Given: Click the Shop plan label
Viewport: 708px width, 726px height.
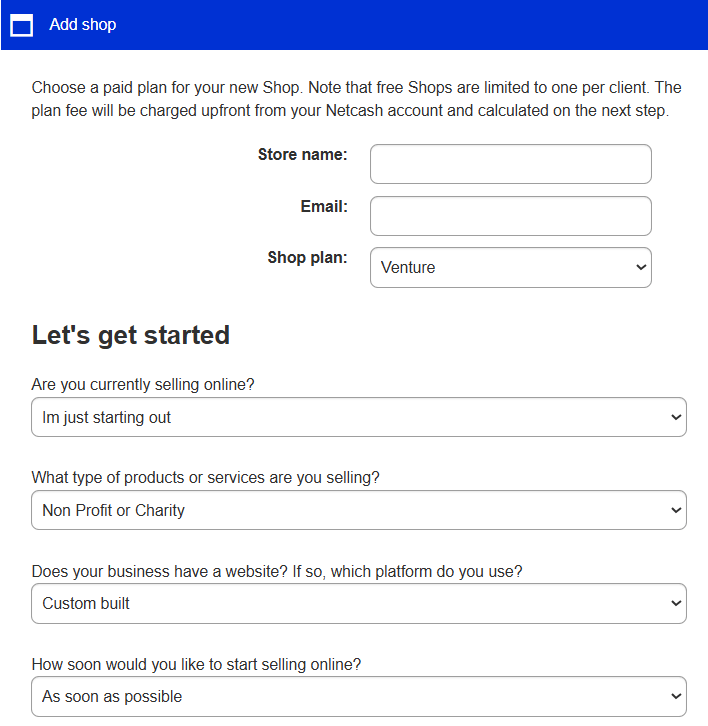Looking at the screenshot, I should (307, 258).
